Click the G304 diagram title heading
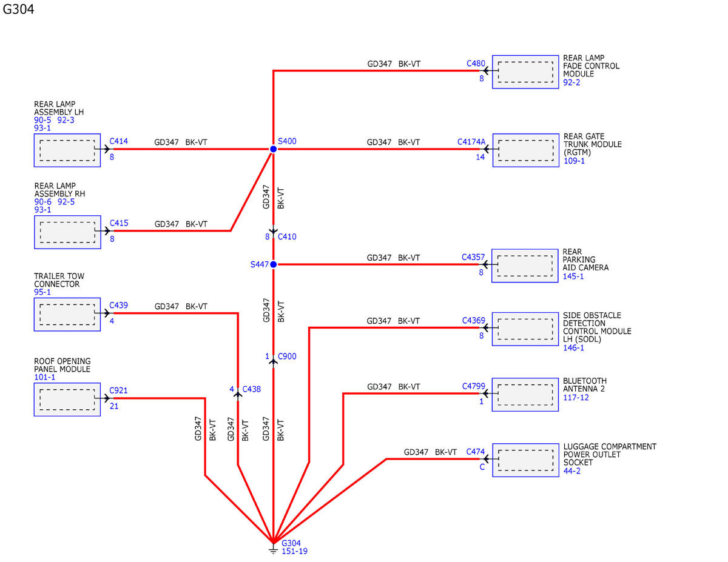This screenshot has width=728, height=562. (x=18, y=9)
